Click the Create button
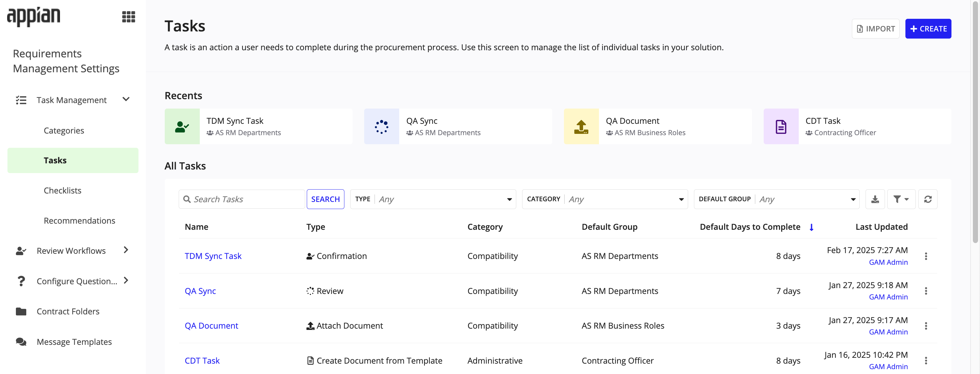 coord(928,29)
